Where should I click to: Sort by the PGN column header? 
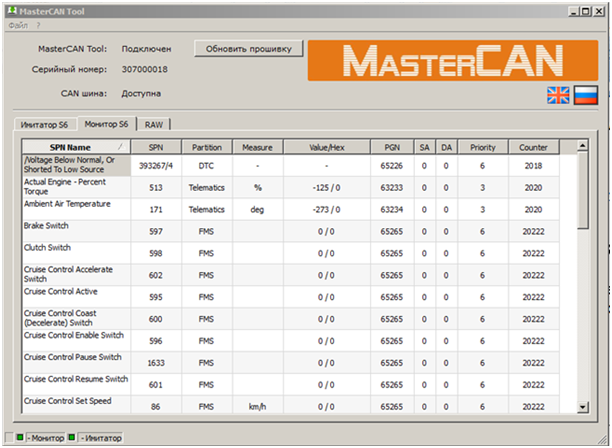point(391,147)
